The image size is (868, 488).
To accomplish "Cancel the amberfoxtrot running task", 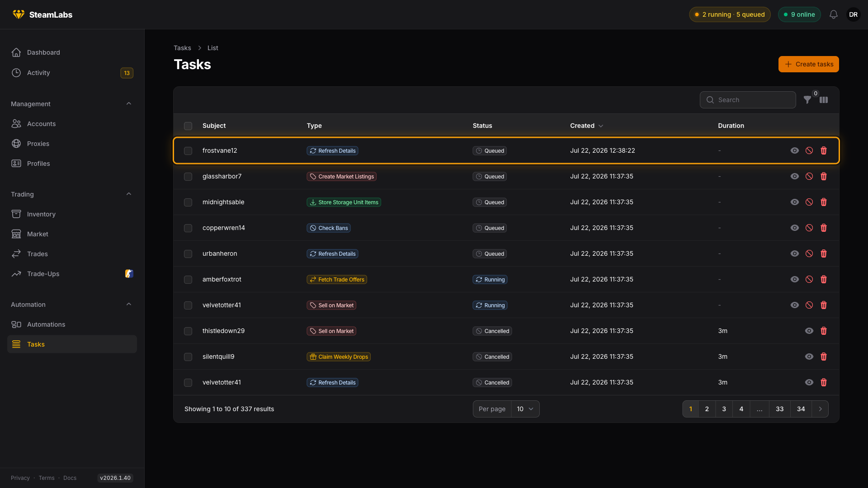I will pos(809,279).
